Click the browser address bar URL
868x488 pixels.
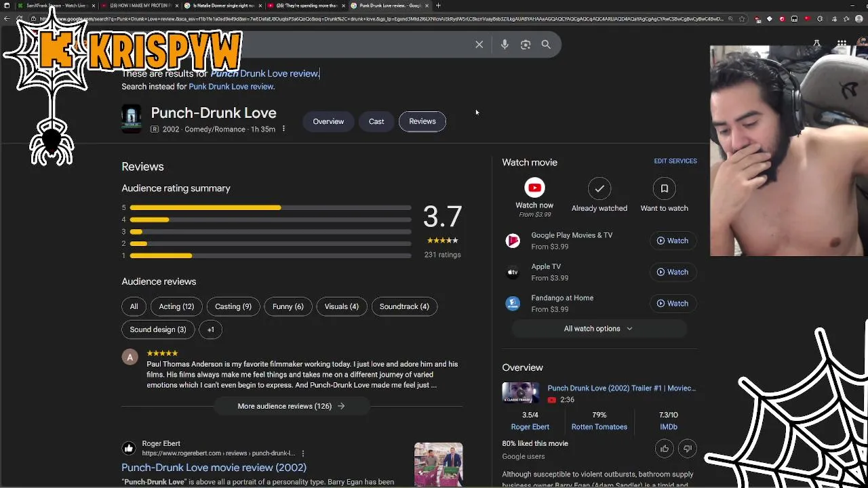(x=380, y=19)
